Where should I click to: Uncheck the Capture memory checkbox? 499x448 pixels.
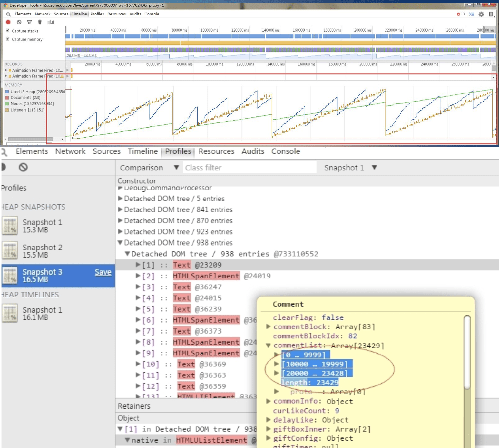tap(8, 39)
